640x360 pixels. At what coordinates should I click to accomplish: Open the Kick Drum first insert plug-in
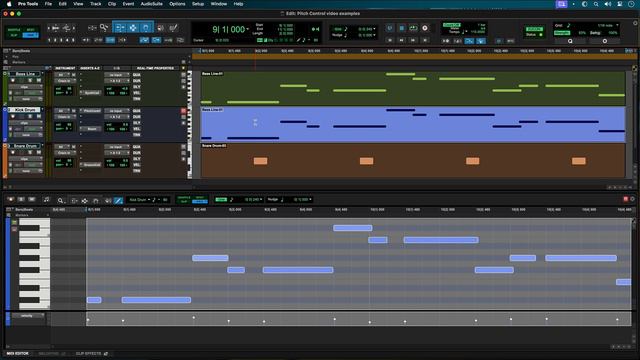click(x=91, y=111)
